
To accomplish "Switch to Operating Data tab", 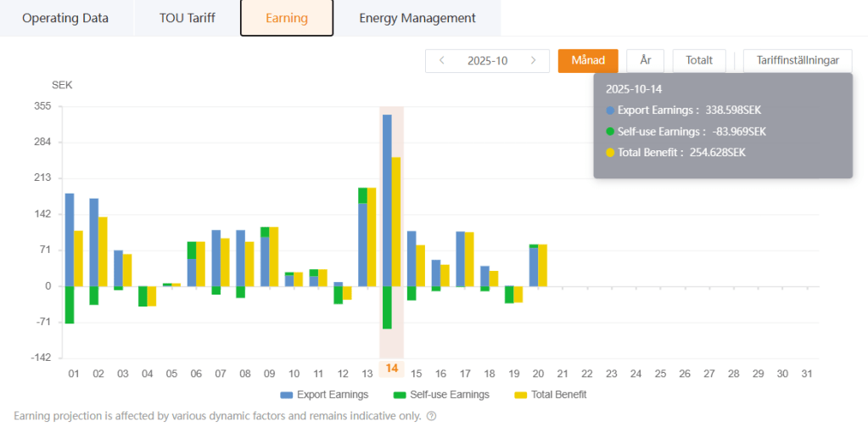I will tap(65, 18).
